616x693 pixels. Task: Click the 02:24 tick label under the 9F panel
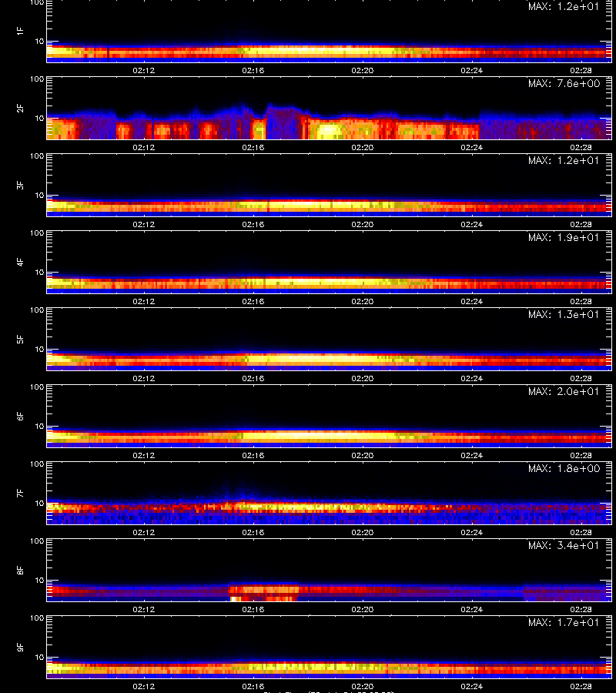(471, 686)
